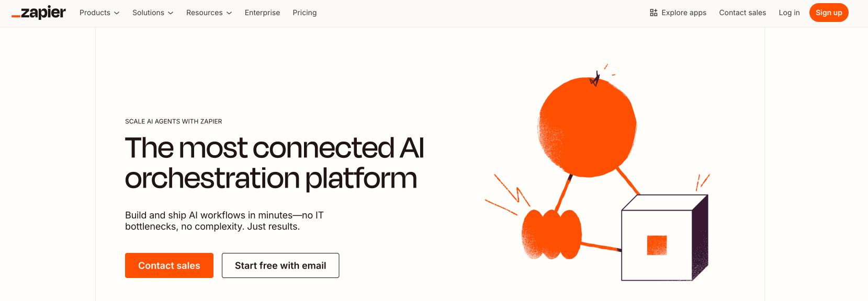This screenshot has width=868, height=301.
Task: Click the Explore apps grid icon
Action: point(653,12)
